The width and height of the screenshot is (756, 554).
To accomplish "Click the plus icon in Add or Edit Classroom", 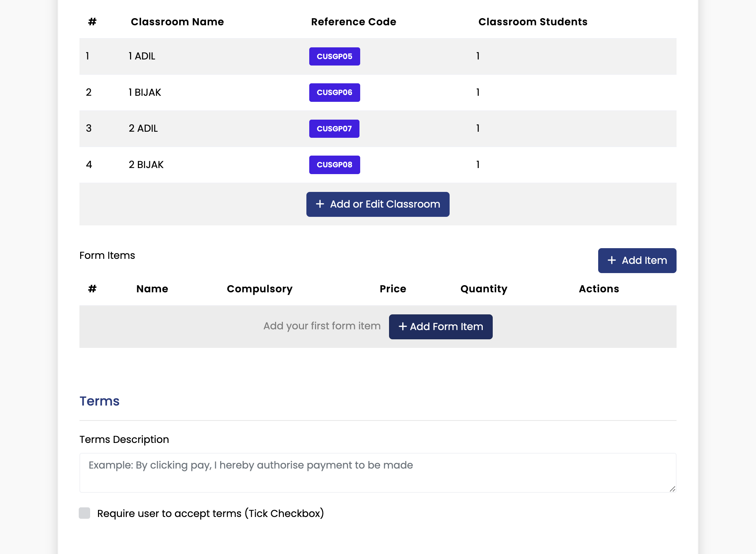I will pyautogui.click(x=320, y=204).
